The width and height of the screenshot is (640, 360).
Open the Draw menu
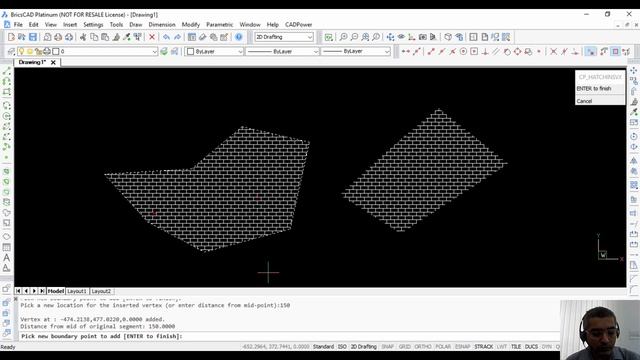coord(136,24)
